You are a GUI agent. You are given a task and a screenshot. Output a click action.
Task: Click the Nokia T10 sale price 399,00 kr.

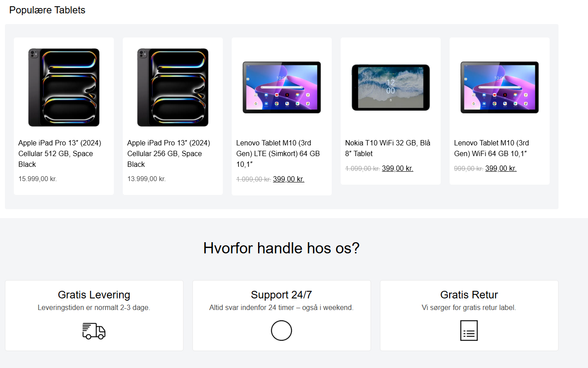(x=397, y=169)
